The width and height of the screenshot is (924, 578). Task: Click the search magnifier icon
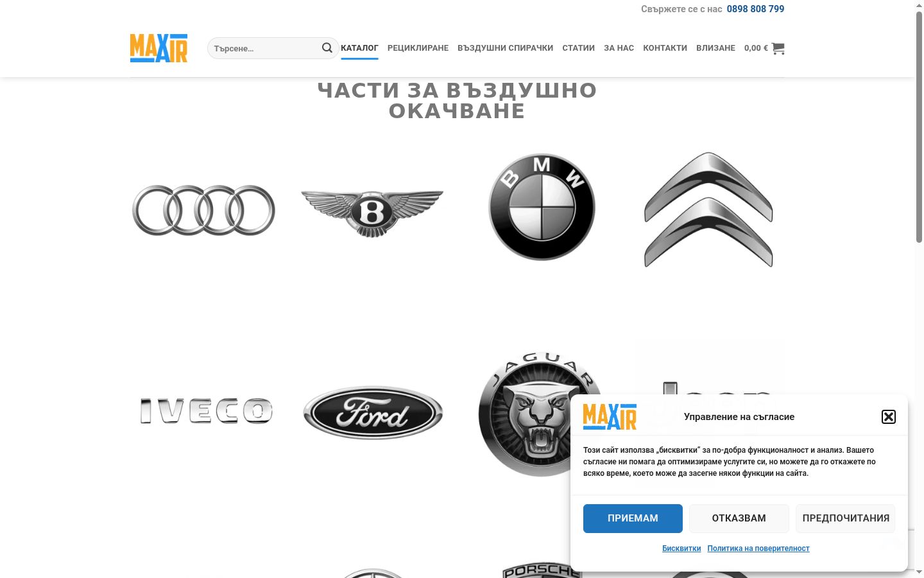click(327, 48)
